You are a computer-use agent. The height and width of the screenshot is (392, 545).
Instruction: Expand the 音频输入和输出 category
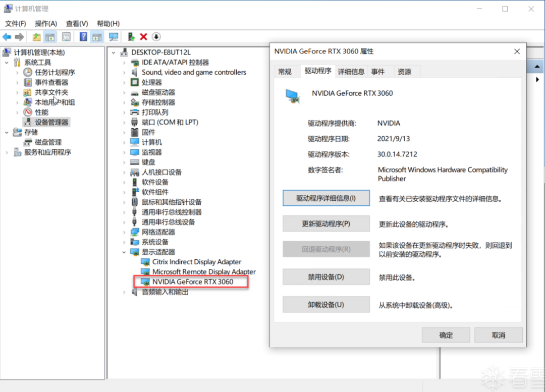point(124,292)
